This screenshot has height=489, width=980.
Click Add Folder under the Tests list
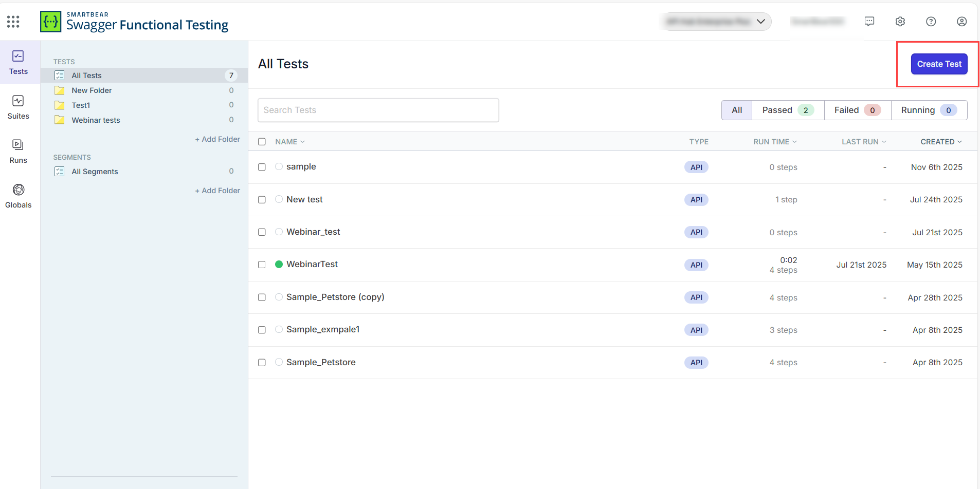point(217,139)
